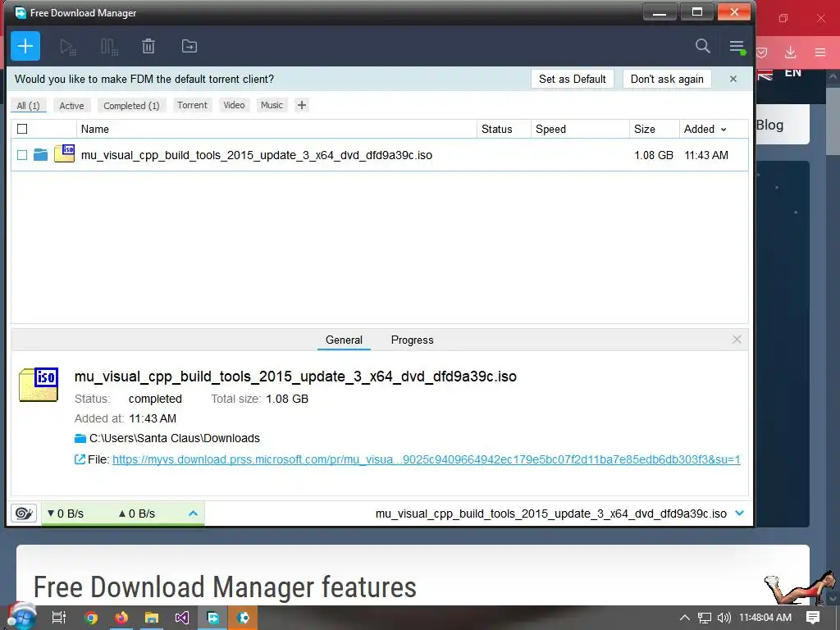Viewport: 840px width, 630px height.
Task: Open download folder via blue folder in row
Action: (40, 155)
